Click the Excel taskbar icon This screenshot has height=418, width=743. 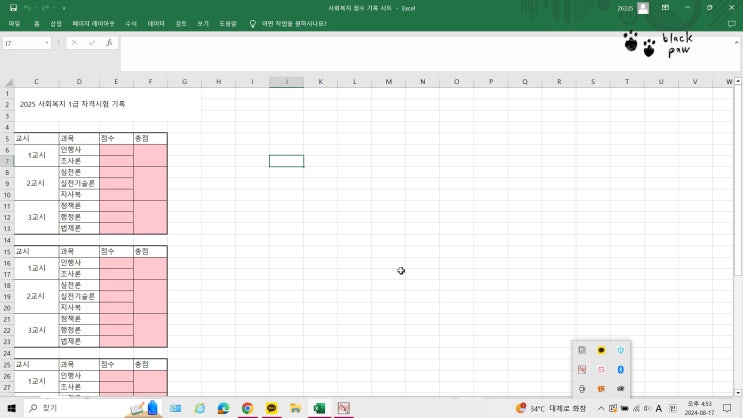tap(319, 408)
